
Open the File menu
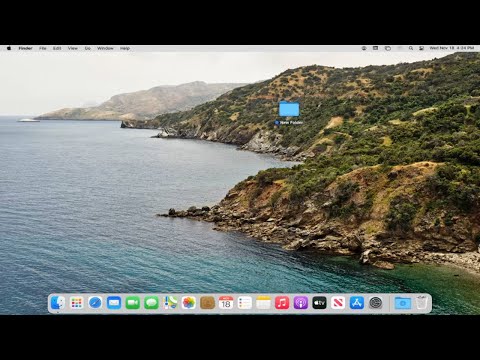[43, 48]
